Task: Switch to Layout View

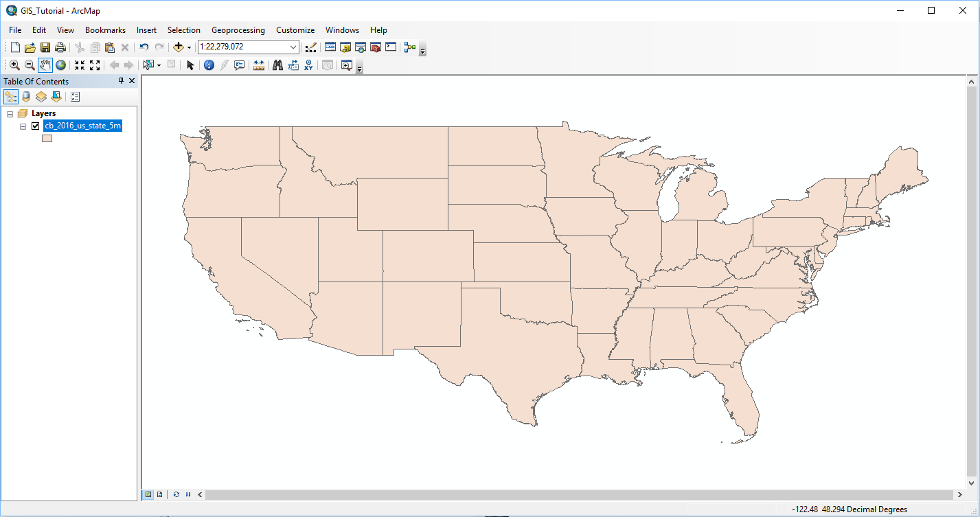Action: click(x=159, y=494)
